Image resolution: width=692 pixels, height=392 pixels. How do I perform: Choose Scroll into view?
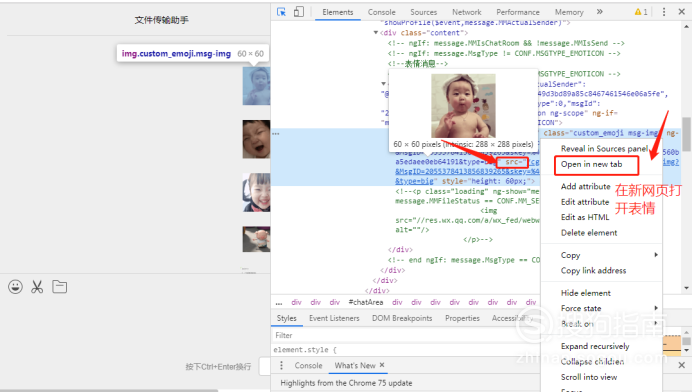[x=589, y=377]
